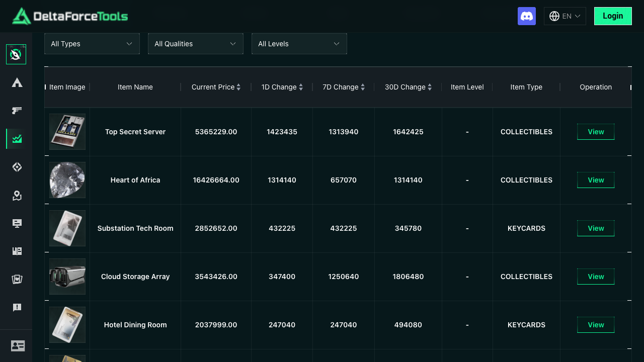The height and width of the screenshot is (362, 644).
Task: Click the 30D change value 1806480
Action: point(408,277)
